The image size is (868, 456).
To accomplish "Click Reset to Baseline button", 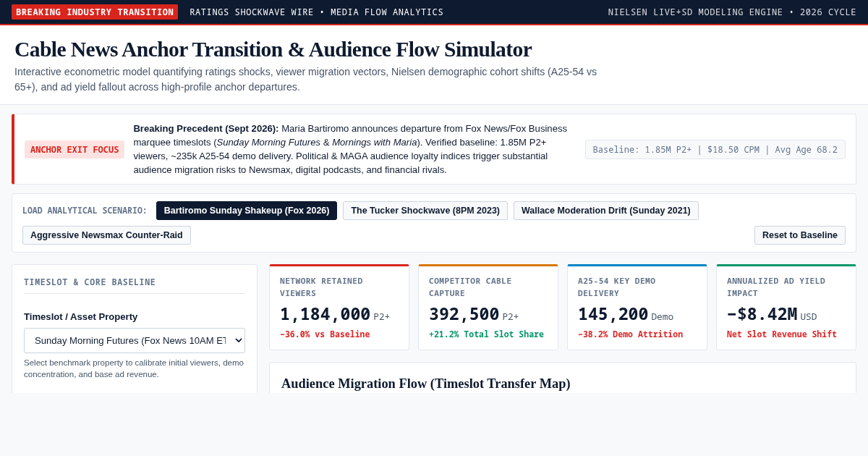I will 800,235.
